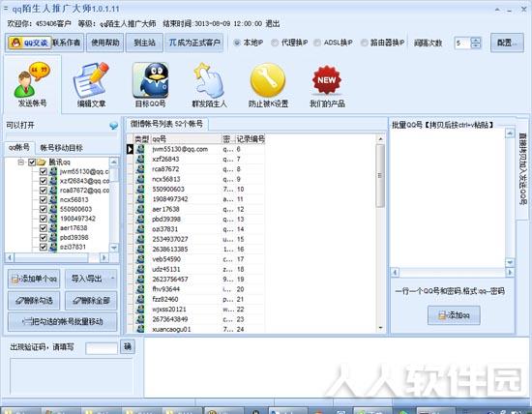The width and height of the screenshot is (532, 414).
Task: Click the 联系作者 button
Action: [x=67, y=43]
